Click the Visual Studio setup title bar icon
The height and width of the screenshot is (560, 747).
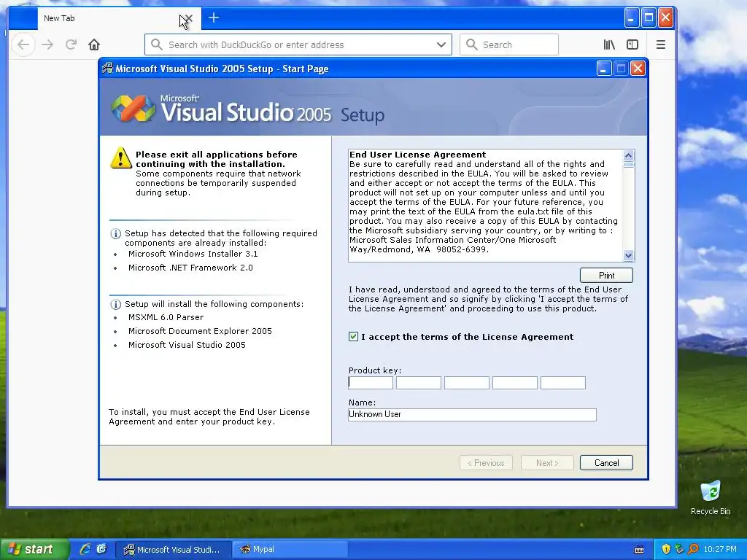point(108,69)
